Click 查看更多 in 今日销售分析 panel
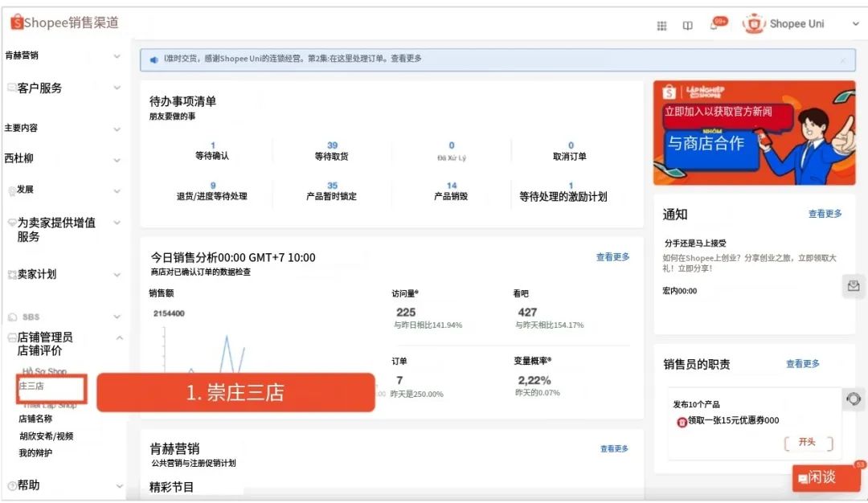The height and width of the screenshot is (503, 868). [612, 257]
